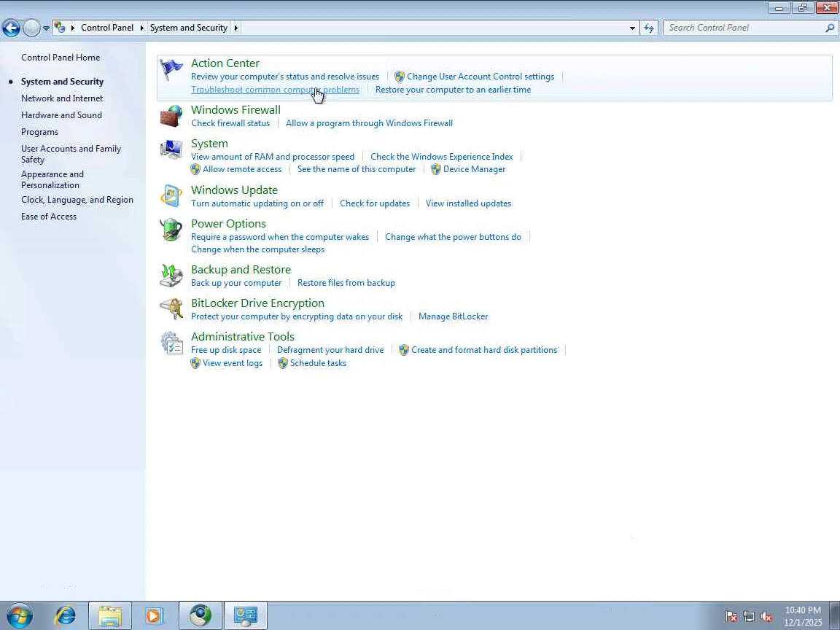This screenshot has width=840, height=630.
Task: Open the Administrative Tools gear icon
Action: (171, 343)
